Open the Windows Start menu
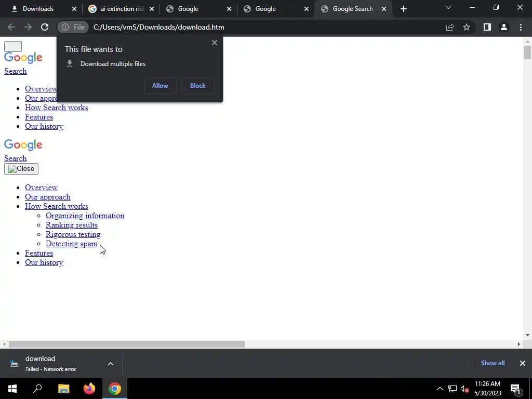Screen dimensions: 532x399 click(x=12, y=389)
